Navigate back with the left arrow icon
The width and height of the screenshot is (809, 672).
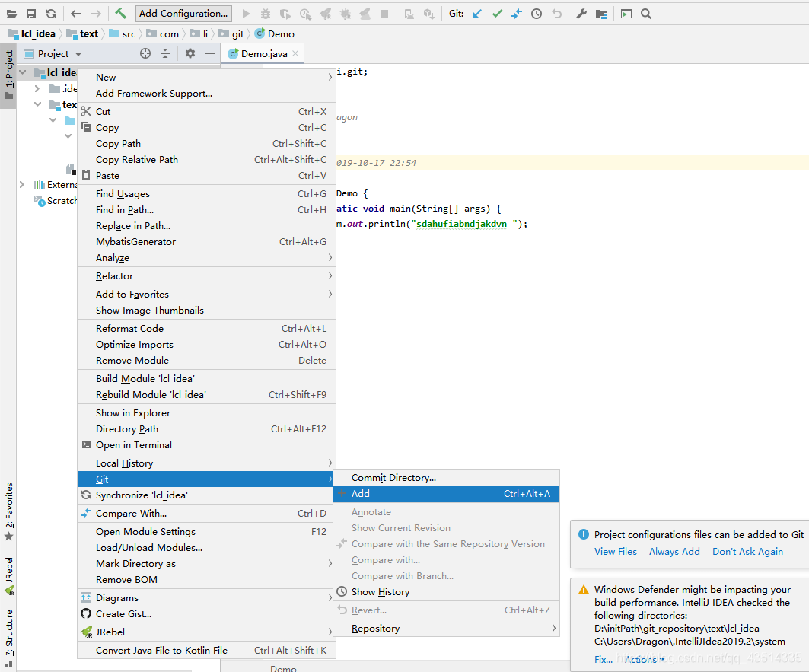[x=76, y=14]
